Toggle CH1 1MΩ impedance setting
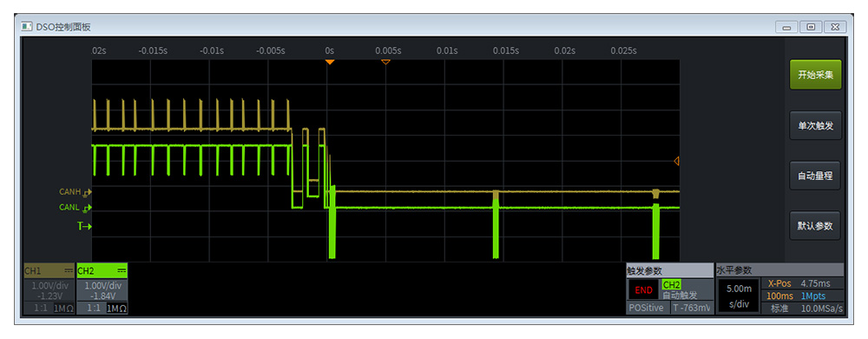The width and height of the screenshot is (868, 339). [63, 309]
